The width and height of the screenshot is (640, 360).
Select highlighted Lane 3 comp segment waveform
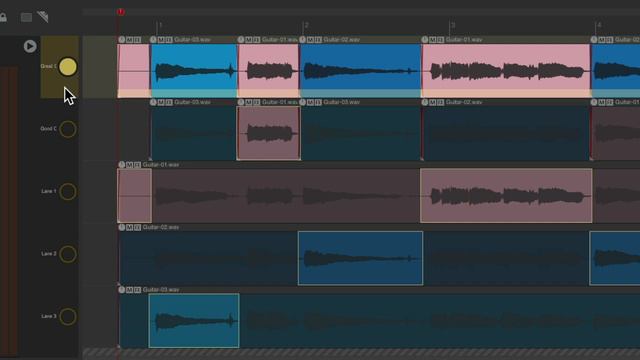pos(194,321)
